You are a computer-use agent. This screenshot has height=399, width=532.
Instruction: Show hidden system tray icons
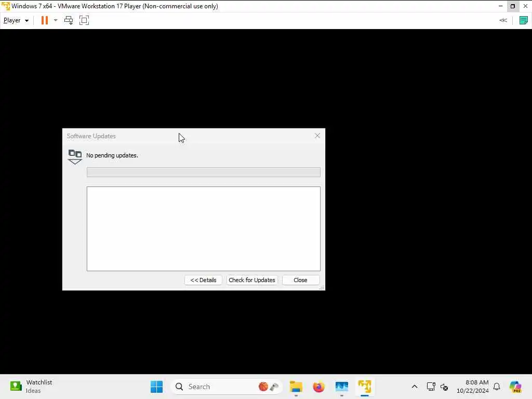click(414, 387)
